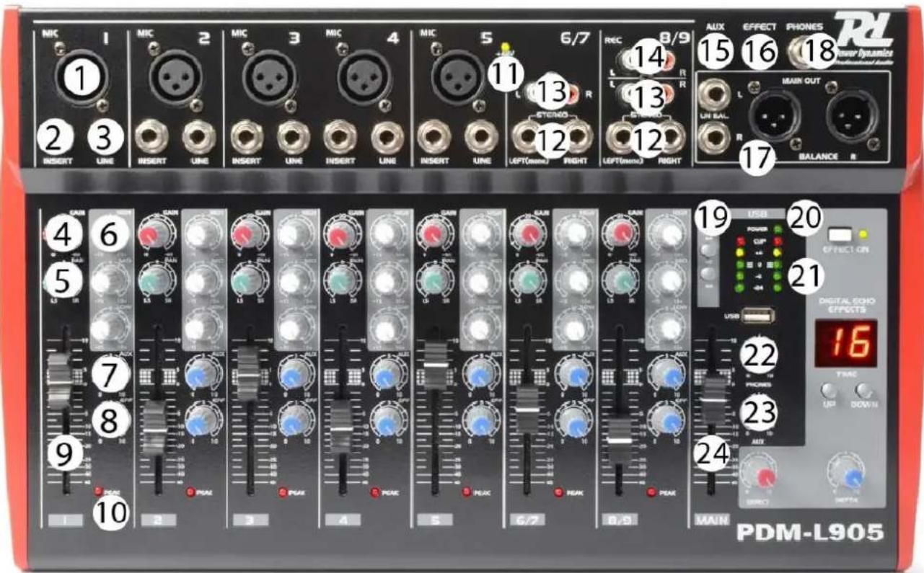Toggle the +48V phantom power indicator
The height and width of the screenshot is (573, 924).
(506, 48)
